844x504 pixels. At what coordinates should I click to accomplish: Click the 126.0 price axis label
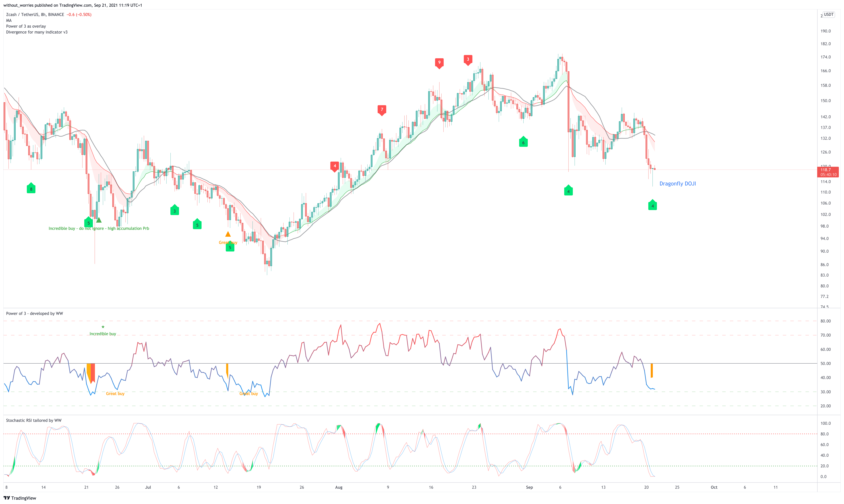(x=826, y=152)
